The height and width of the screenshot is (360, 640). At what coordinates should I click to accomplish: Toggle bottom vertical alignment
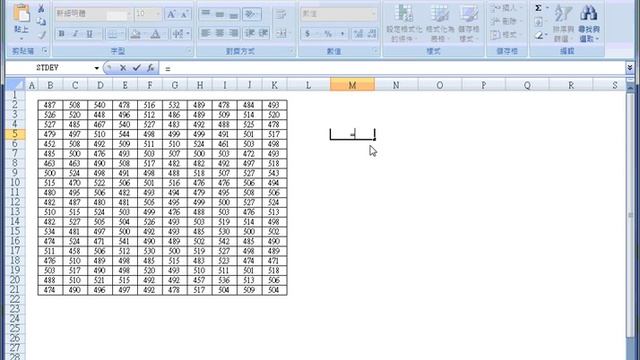(233, 15)
